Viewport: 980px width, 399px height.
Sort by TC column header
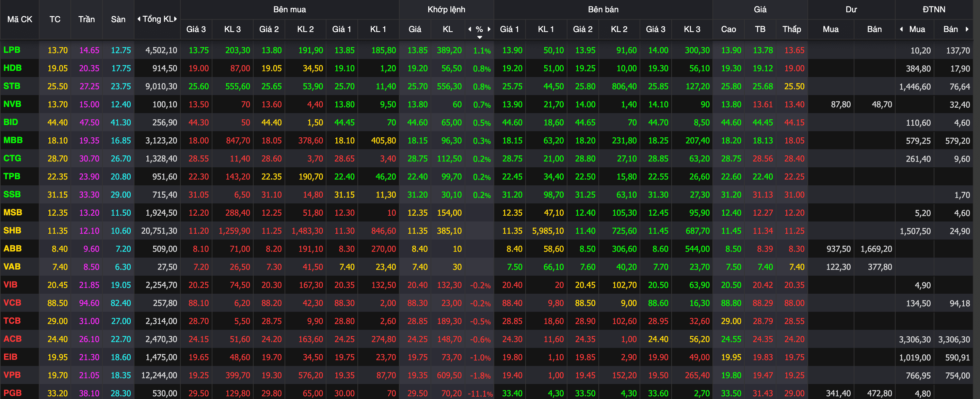point(55,19)
